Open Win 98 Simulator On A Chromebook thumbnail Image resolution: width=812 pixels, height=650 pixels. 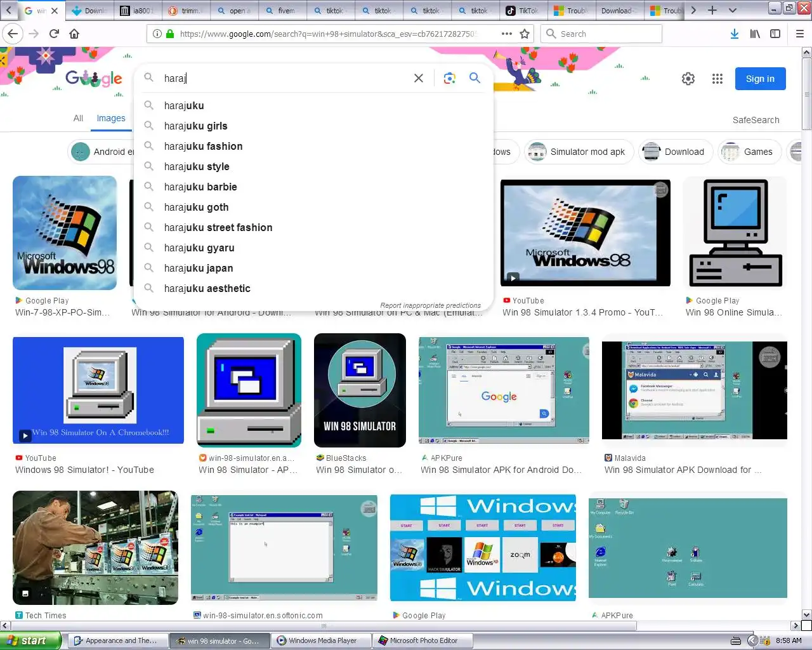pyautogui.click(x=98, y=390)
